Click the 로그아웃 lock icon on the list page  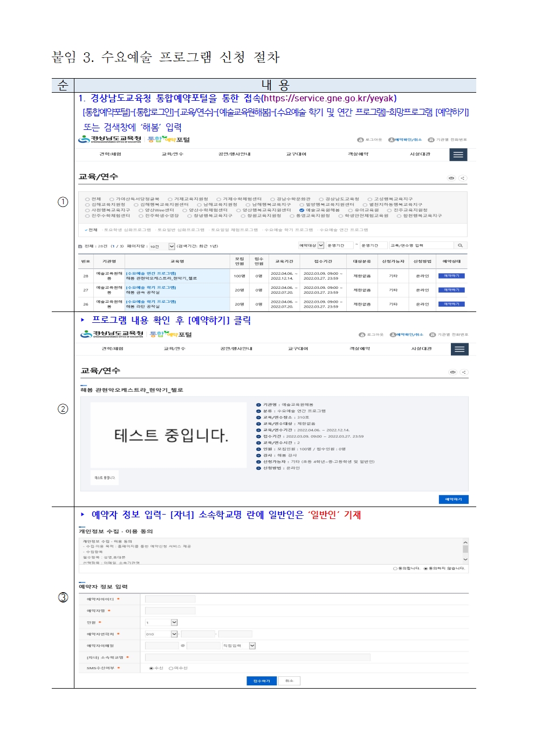click(x=360, y=140)
